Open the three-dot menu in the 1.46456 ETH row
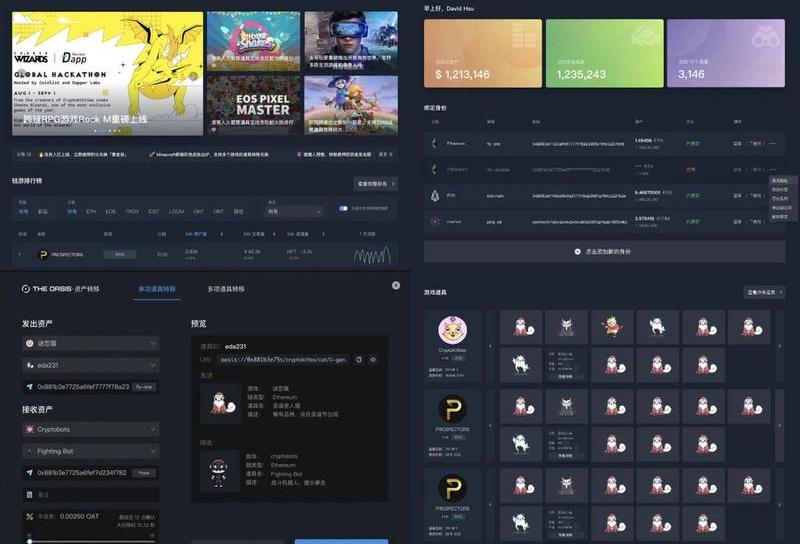Viewport: 800px width, 544px height. click(x=772, y=143)
